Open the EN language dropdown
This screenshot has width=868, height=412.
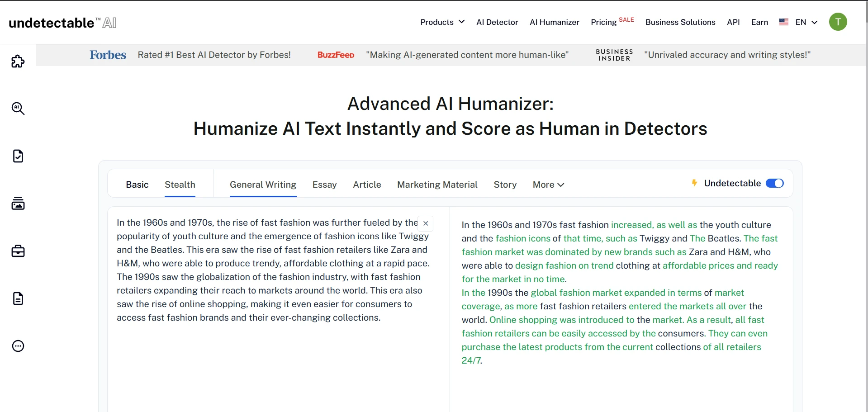pyautogui.click(x=806, y=22)
